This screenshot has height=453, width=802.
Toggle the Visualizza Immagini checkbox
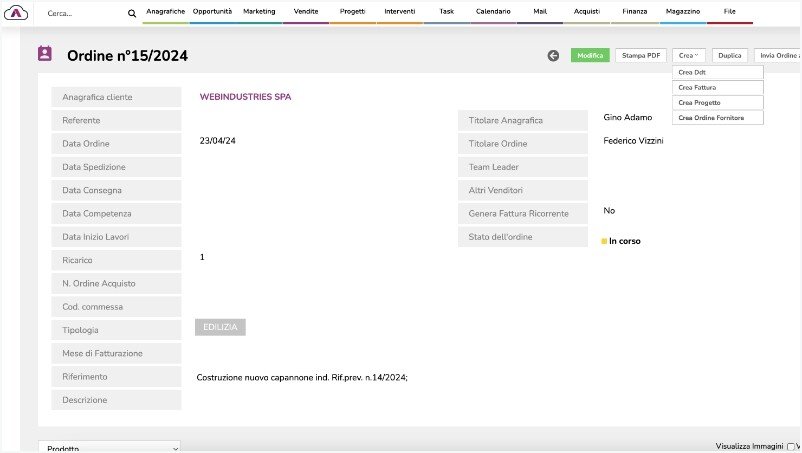791,446
